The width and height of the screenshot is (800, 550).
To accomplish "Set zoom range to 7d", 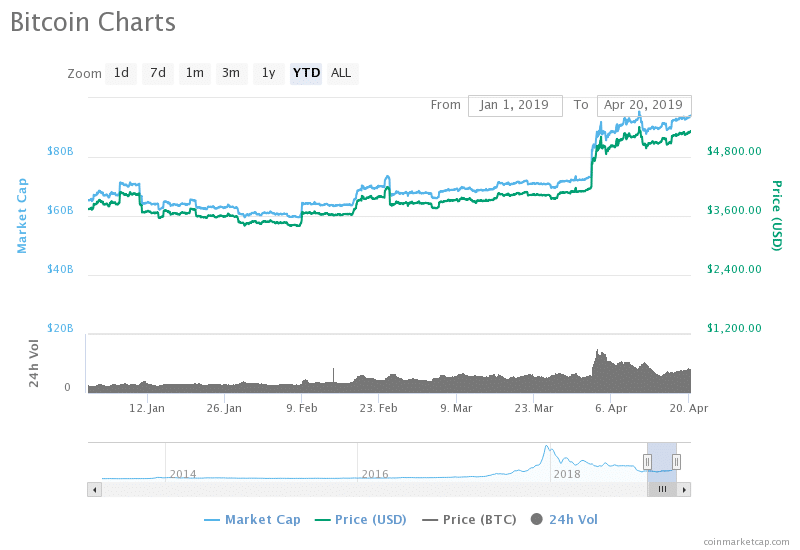I will point(158,73).
